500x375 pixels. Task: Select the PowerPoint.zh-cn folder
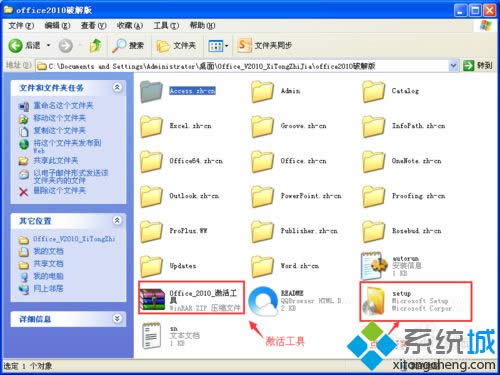coord(296,196)
